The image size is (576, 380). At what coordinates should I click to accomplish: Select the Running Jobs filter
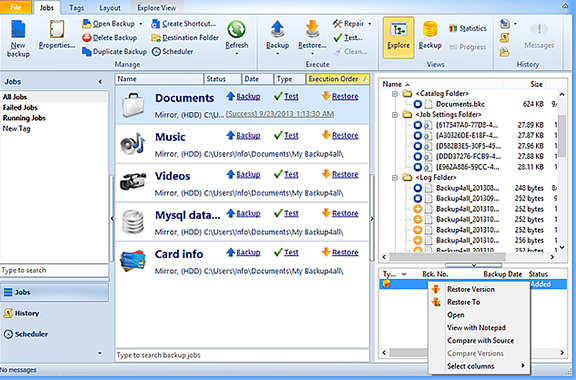point(24,118)
